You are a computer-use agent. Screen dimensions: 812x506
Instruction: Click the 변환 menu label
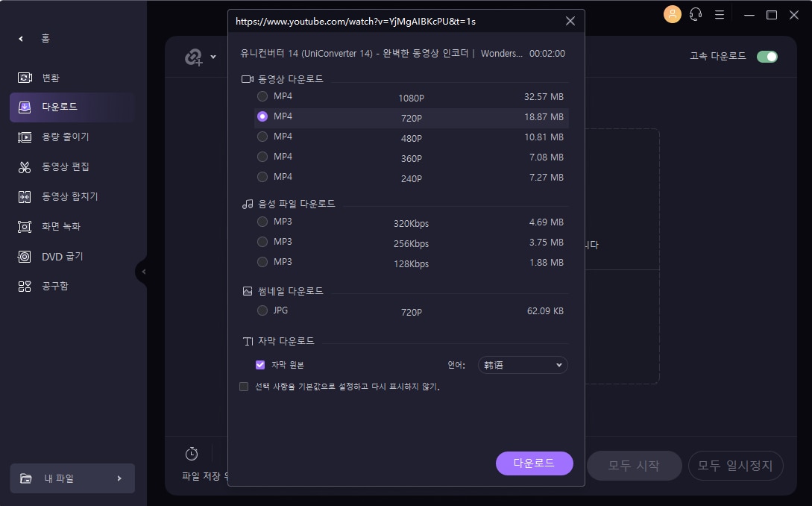pos(51,78)
